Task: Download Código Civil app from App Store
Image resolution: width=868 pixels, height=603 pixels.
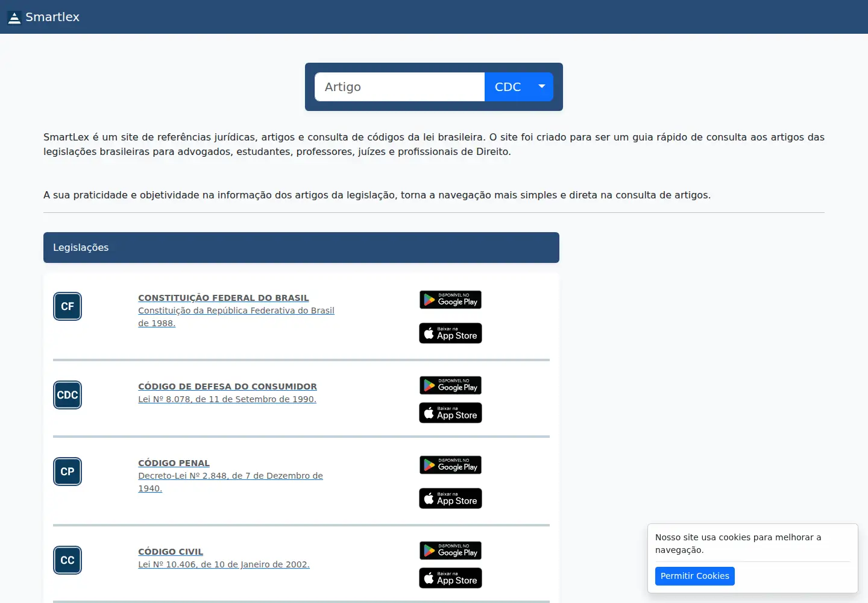Action: pyautogui.click(x=451, y=578)
